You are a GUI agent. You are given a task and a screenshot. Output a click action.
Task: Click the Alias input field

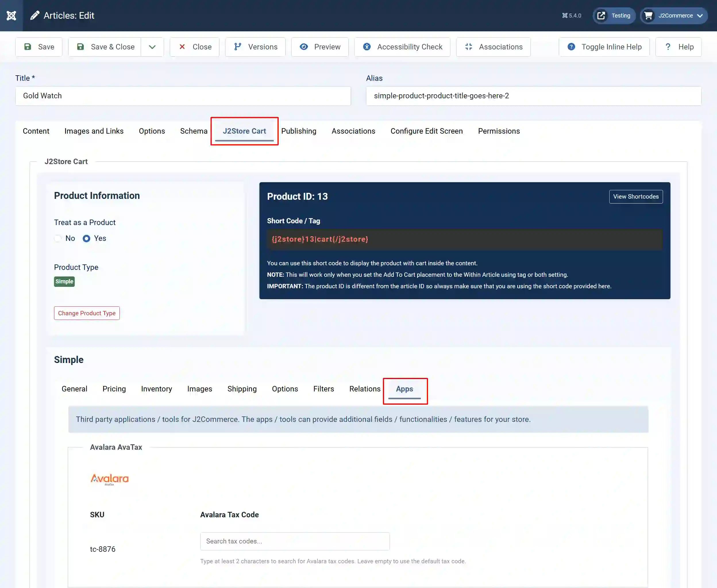[533, 96]
